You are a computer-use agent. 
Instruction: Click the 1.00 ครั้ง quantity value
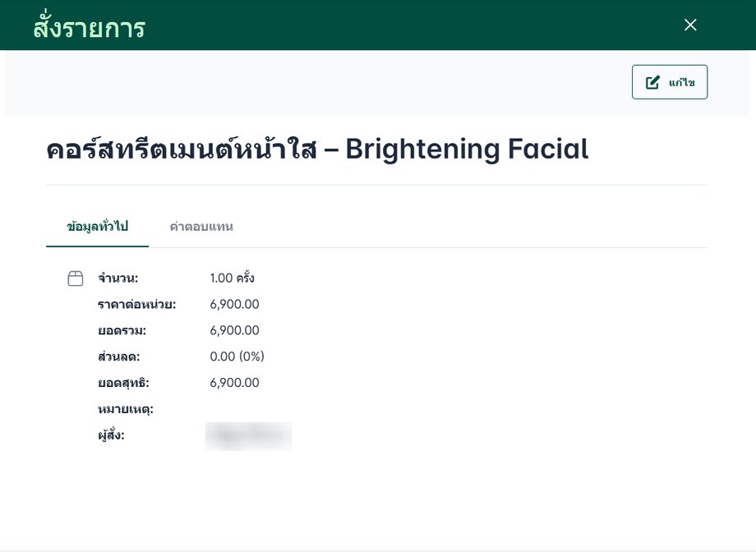coord(232,278)
